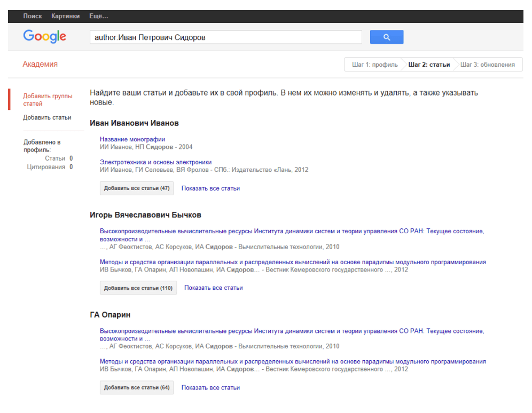Image resolution: width=532 pixels, height=413 pixels.
Task: Open Методы и средства article under Бычков
Action: pyautogui.click(x=293, y=262)
